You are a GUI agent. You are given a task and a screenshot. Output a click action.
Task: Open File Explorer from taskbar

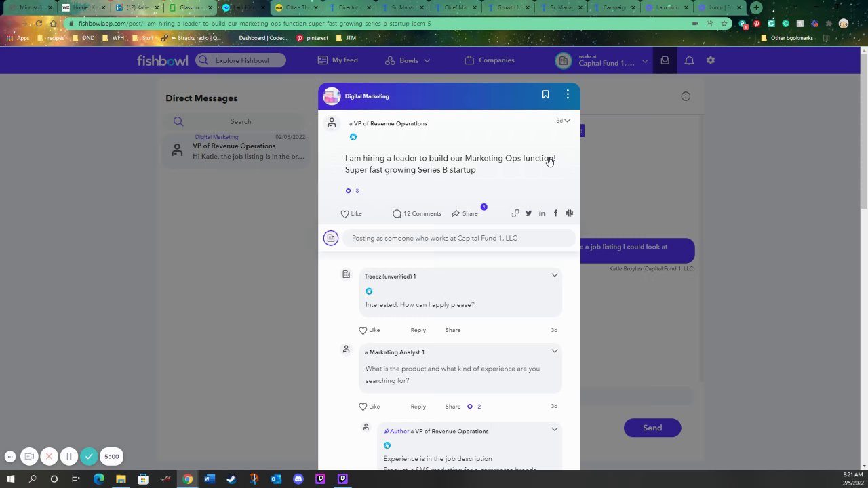(121, 479)
